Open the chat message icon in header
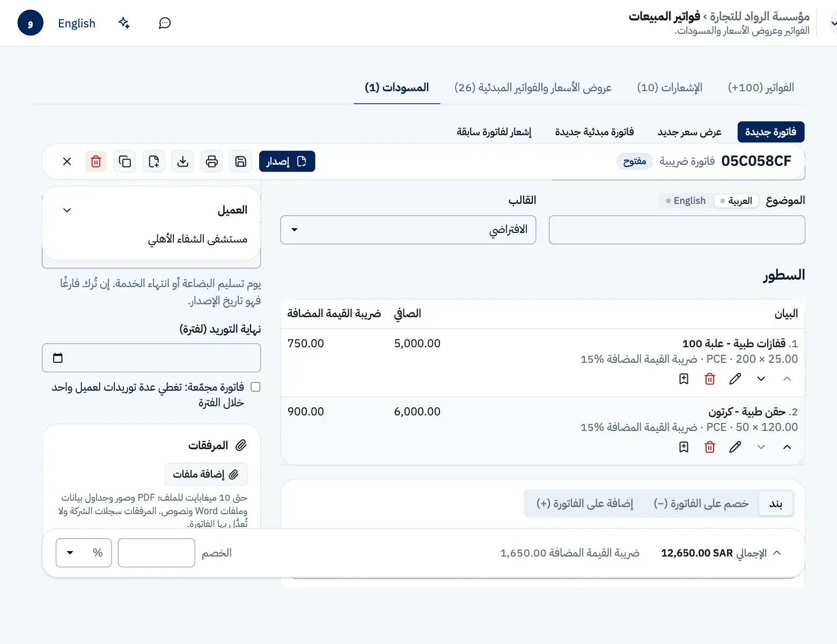 pos(165,23)
